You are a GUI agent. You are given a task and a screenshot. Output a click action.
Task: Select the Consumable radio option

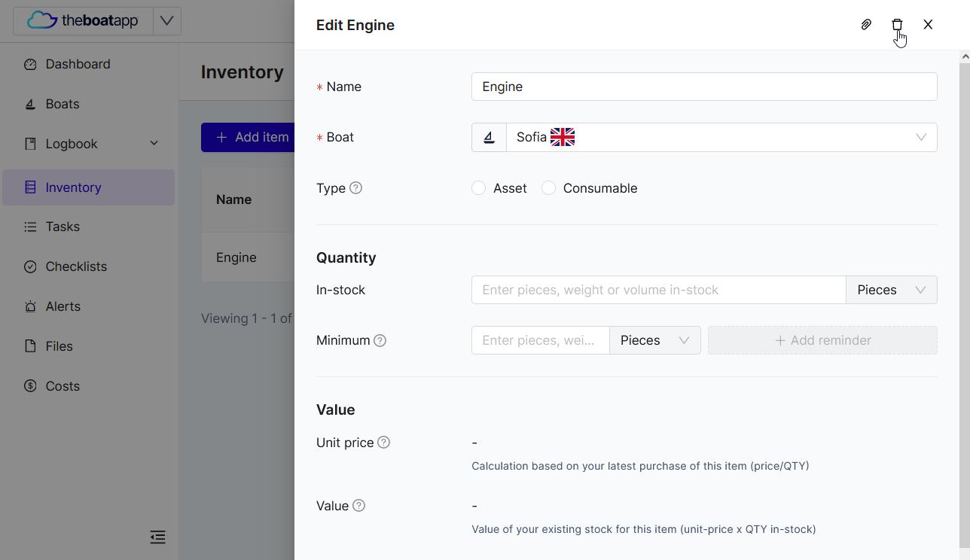coord(548,188)
